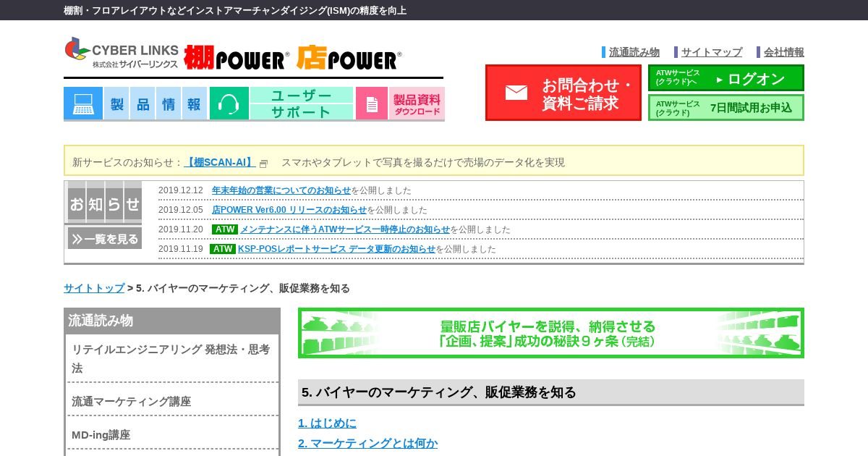
Task: Click the ATW tag on 2019.11.19 news
Action: point(223,249)
